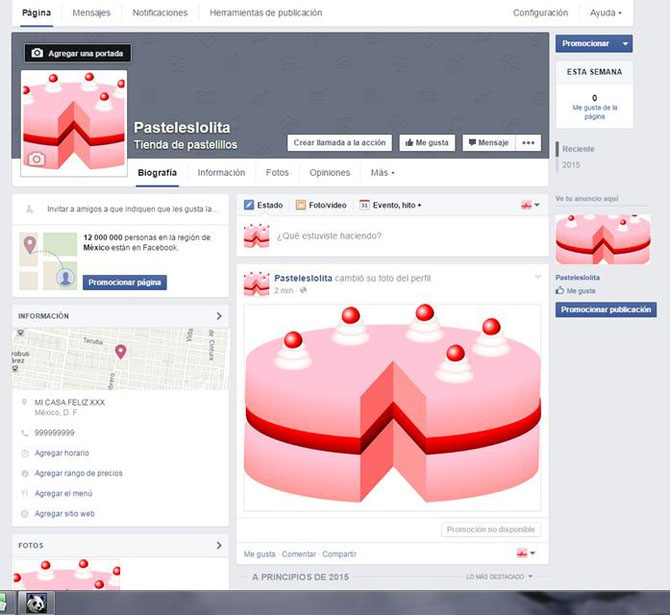
Task: Click the phone icon beside 999999999
Action: pos(25,433)
